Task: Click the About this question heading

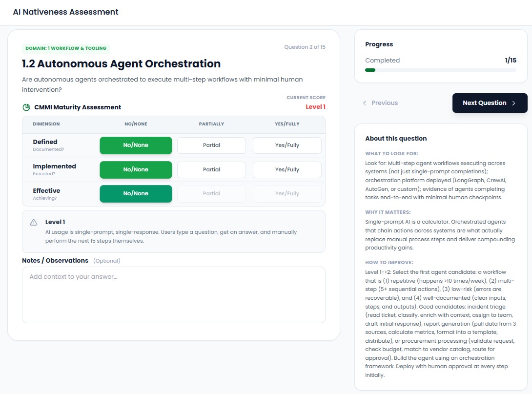Action: [x=396, y=139]
